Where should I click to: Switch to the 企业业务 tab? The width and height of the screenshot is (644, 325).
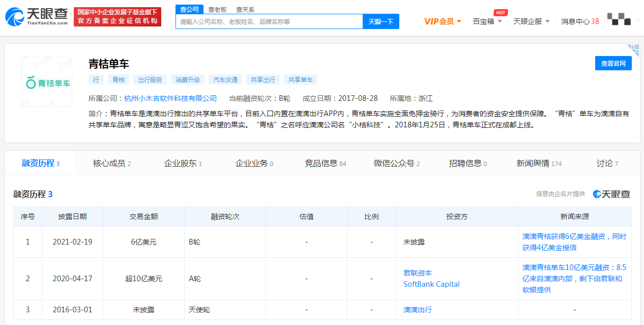(254, 163)
